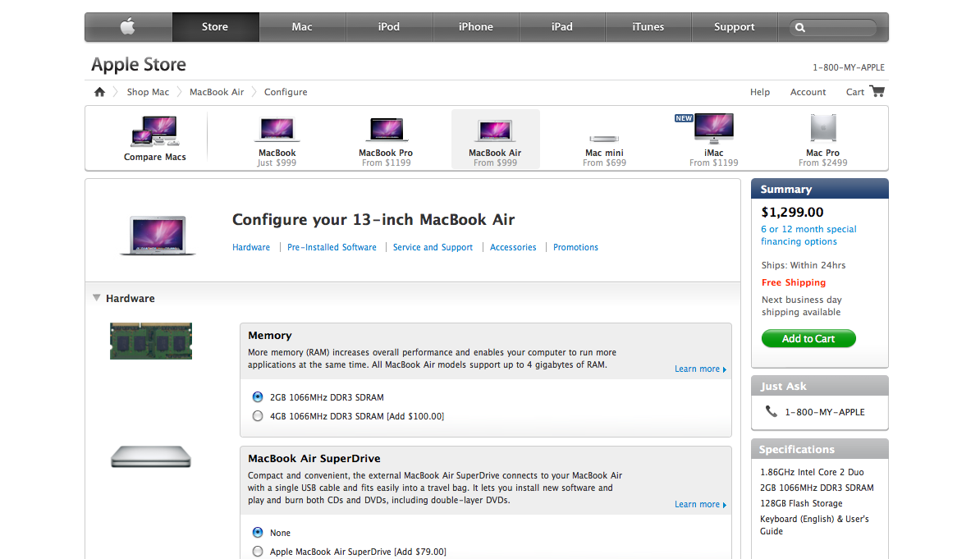Jump to Service and Support link

click(x=433, y=248)
